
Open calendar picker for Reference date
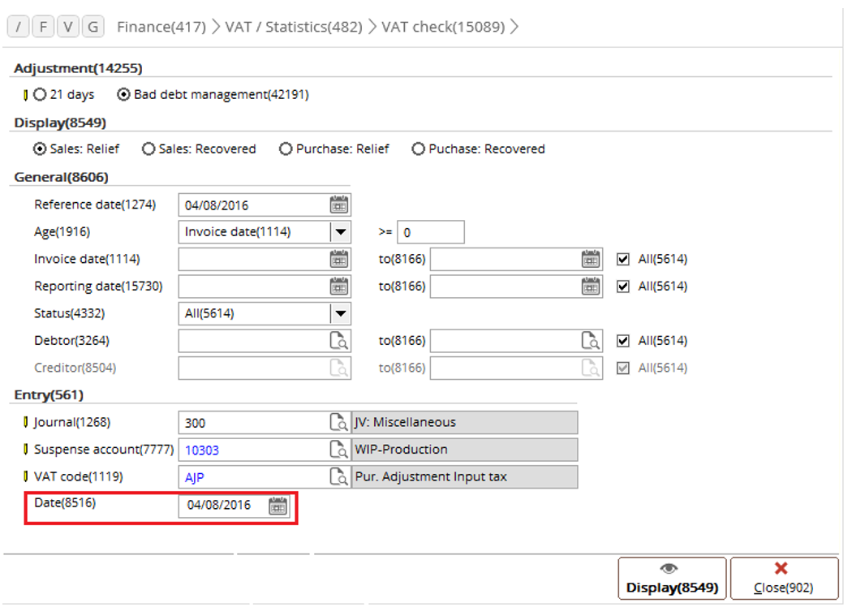pyautogui.click(x=339, y=205)
